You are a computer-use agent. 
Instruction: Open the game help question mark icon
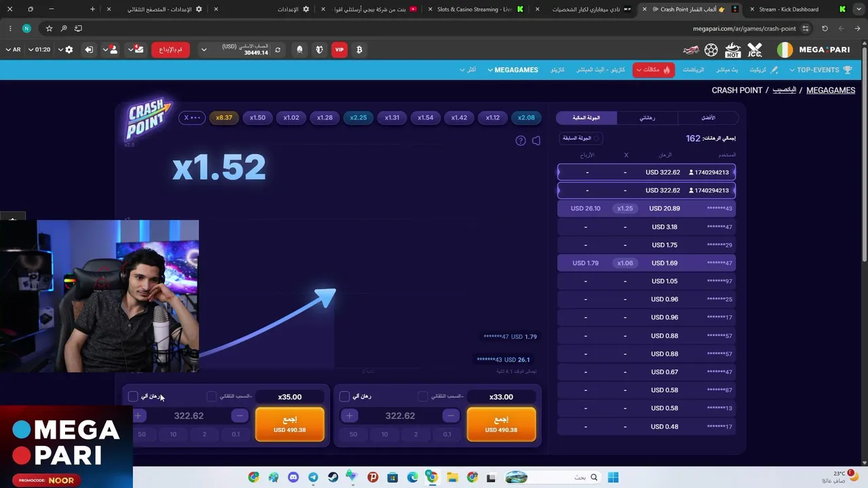click(x=521, y=140)
